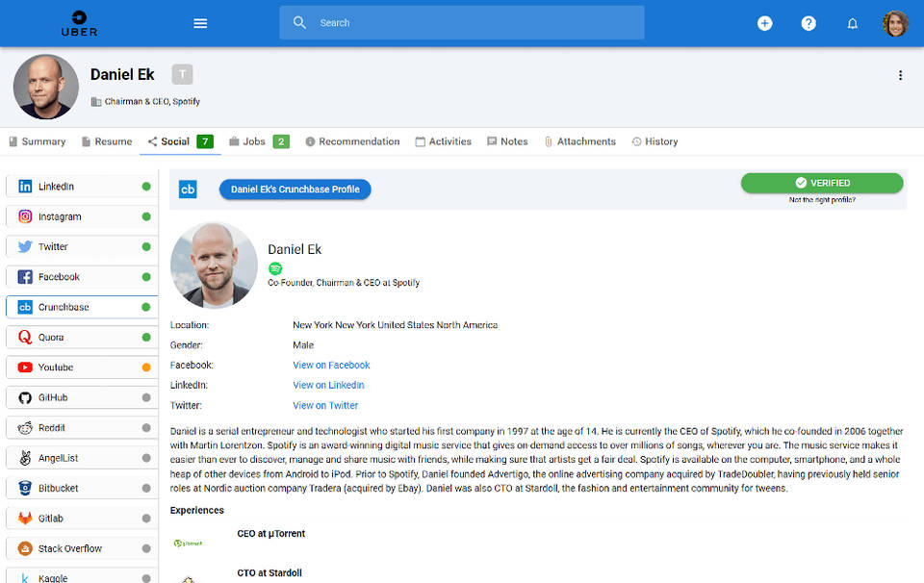Viewport: 924px width, 583px height.
Task: Click the Reddit icon in the source list
Action: click(24, 427)
